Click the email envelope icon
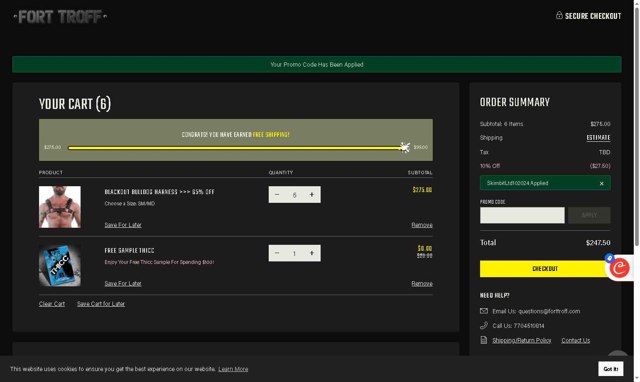The width and height of the screenshot is (640, 382). point(484,311)
